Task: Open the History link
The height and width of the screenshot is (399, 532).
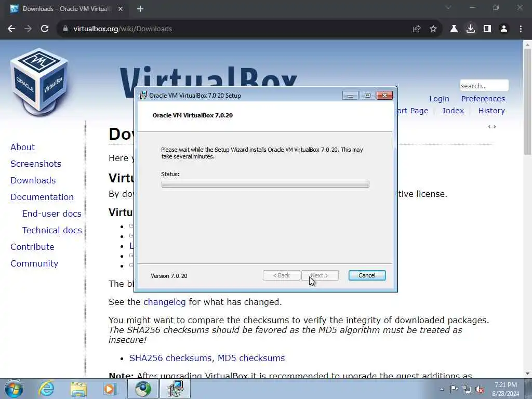Action: tap(491, 111)
